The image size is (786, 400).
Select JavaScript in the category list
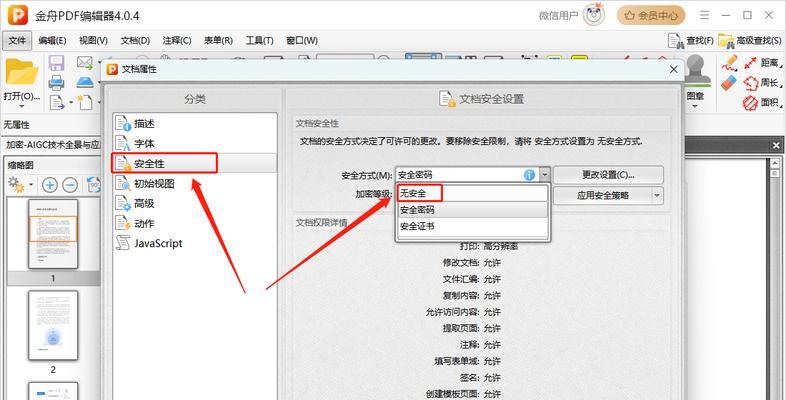(x=194, y=244)
